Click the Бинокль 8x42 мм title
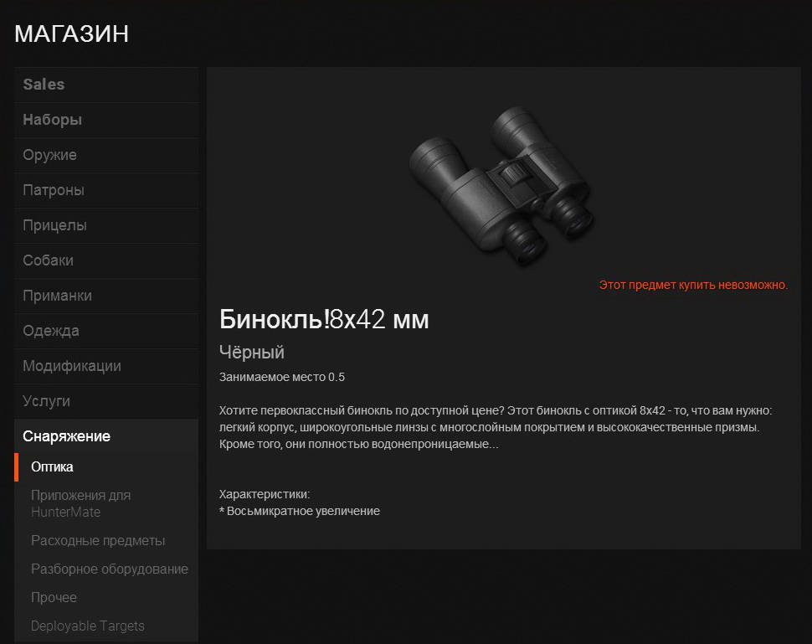 click(324, 319)
